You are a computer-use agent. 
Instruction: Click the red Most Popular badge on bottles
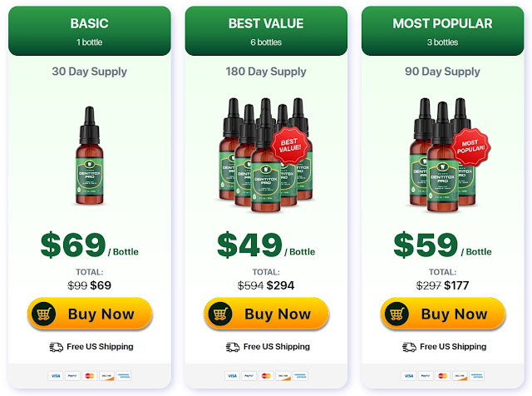click(x=470, y=146)
